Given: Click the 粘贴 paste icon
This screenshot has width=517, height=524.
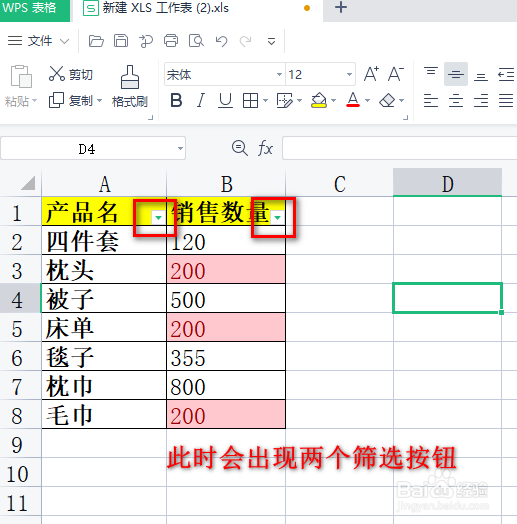Looking at the screenshot, I should click(21, 77).
